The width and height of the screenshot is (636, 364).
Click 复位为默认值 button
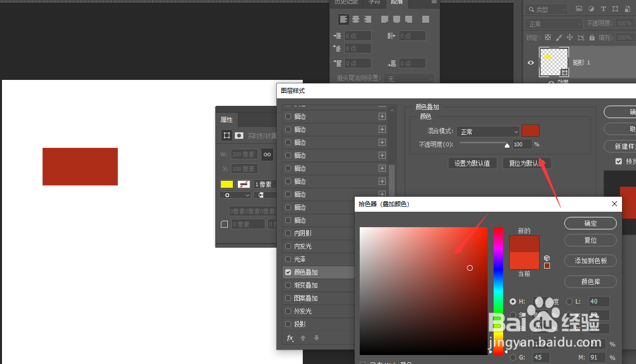click(x=527, y=163)
